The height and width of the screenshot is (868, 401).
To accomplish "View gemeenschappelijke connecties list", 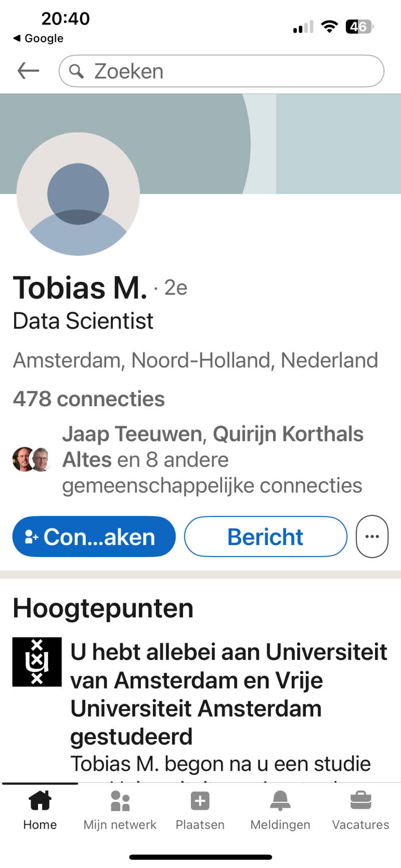I will tap(212, 460).
